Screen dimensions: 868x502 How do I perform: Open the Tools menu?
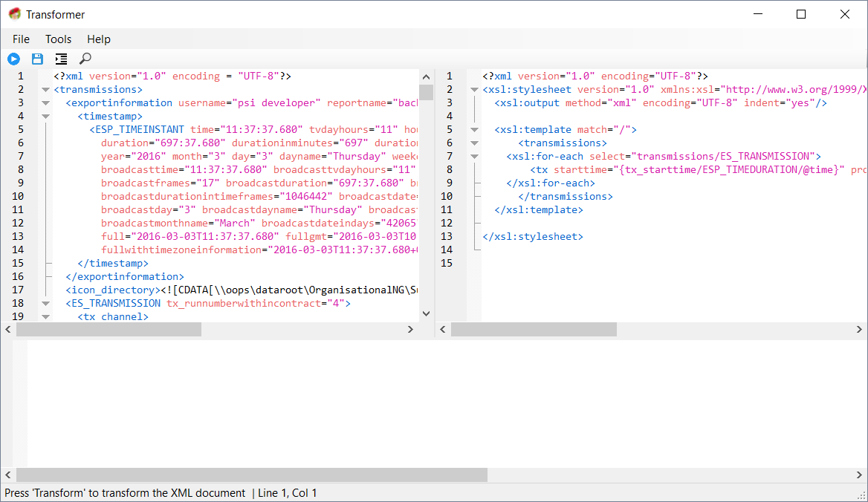click(58, 39)
